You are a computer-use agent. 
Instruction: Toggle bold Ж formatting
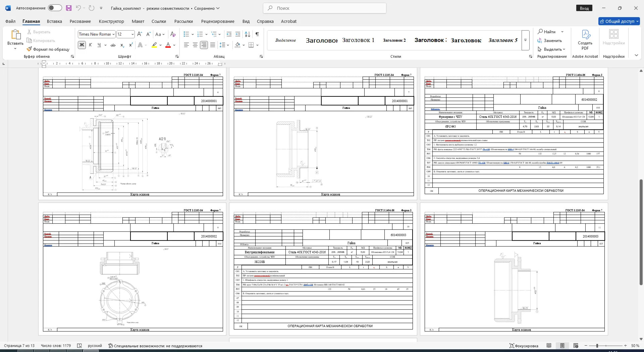82,45
